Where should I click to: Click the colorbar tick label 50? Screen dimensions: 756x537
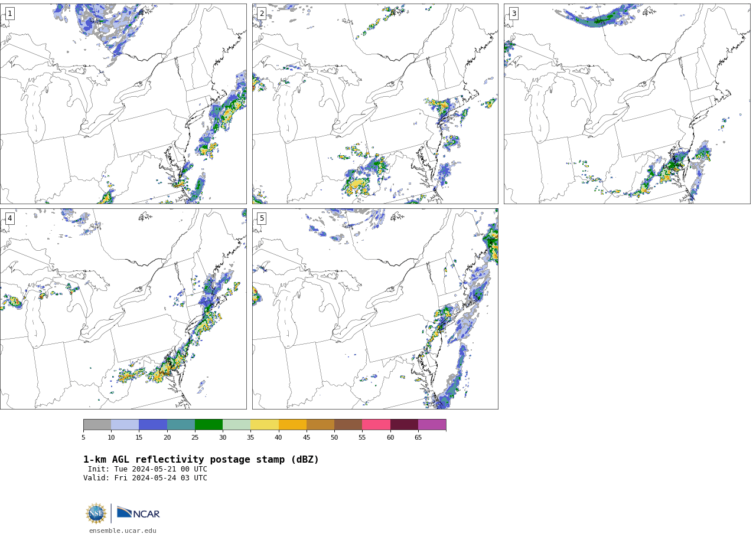pos(334,437)
